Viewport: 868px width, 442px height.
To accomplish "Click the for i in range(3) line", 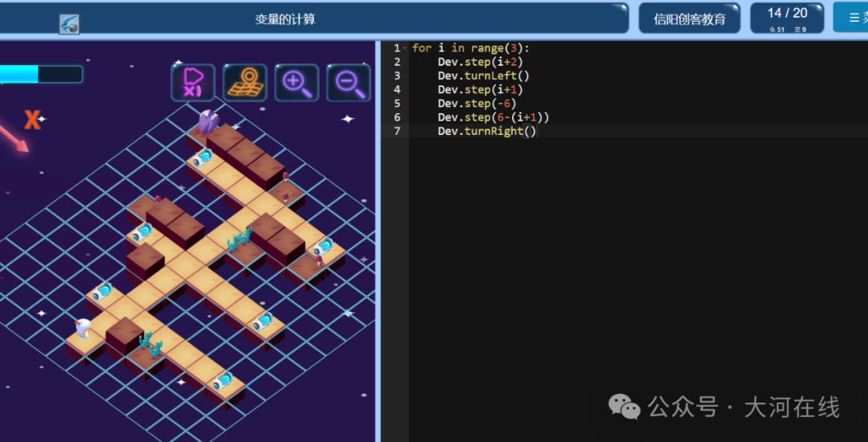I will tap(470, 48).
